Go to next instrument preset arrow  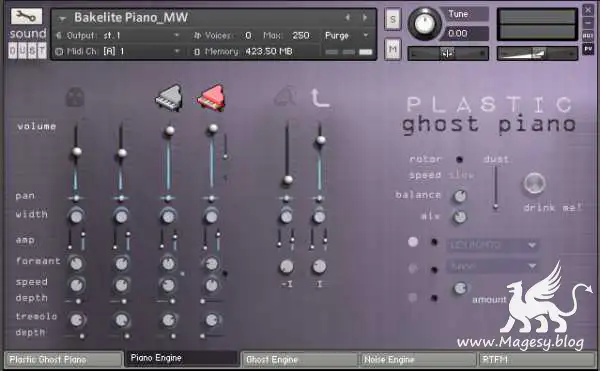click(x=365, y=18)
